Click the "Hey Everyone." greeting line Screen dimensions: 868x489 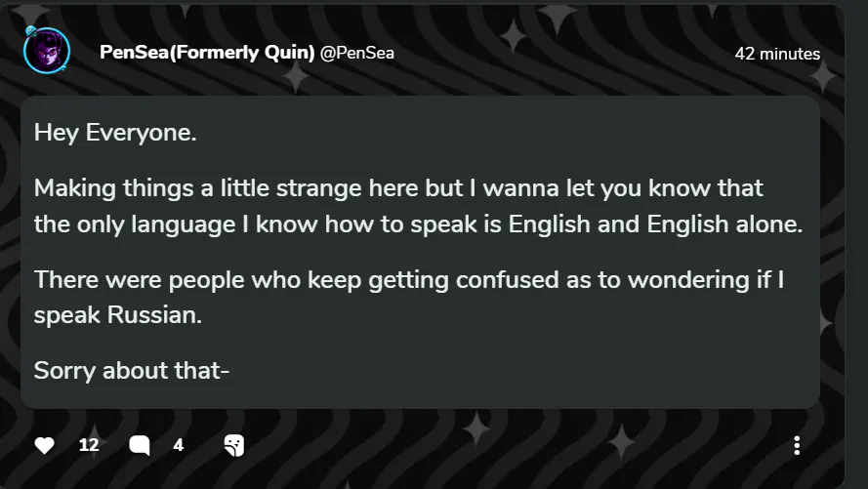click(115, 133)
